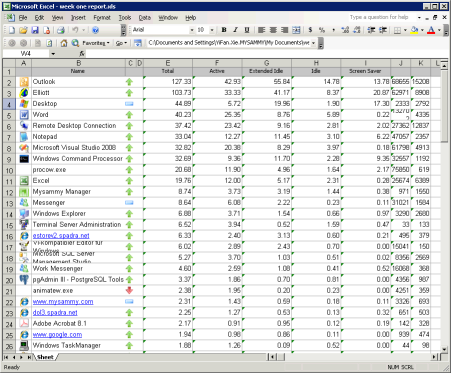Open the Favorites dropdown
Screen dimensions: 451x373
click(96, 43)
